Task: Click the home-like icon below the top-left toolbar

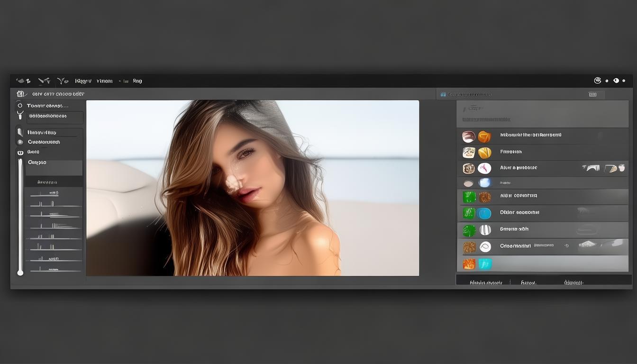Action: coord(20,94)
